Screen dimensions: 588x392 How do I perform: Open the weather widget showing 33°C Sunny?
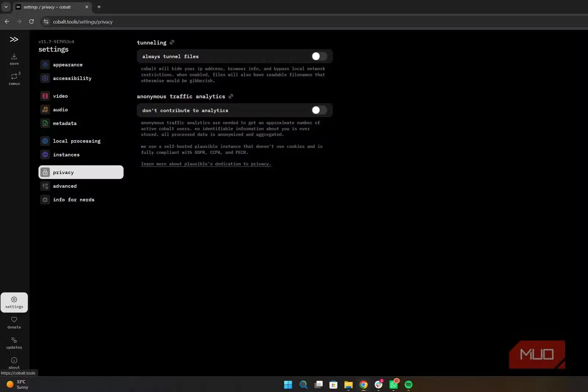(x=17, y=385)
